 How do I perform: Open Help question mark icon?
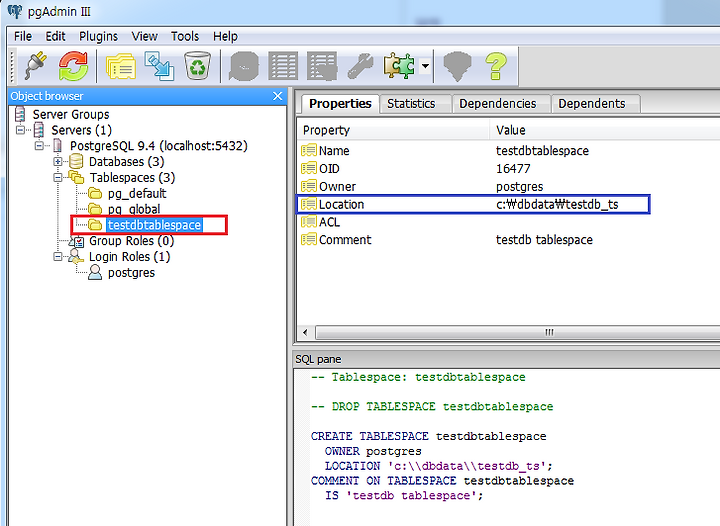click(496, 67)
